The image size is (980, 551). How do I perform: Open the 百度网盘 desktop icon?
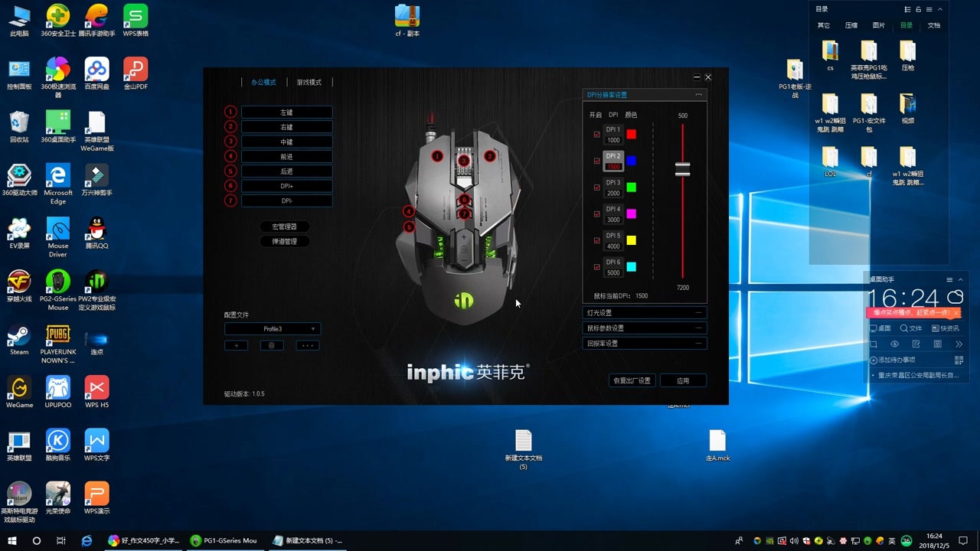point(96,73)
